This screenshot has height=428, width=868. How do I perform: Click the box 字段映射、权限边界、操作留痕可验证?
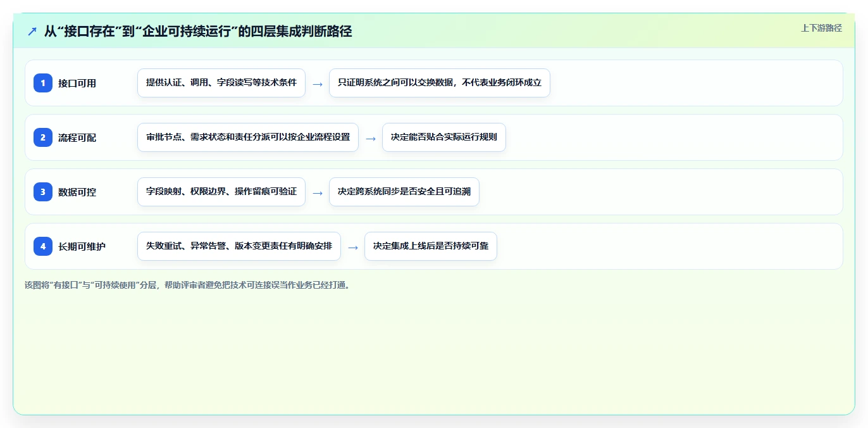(x=221, y=192)
